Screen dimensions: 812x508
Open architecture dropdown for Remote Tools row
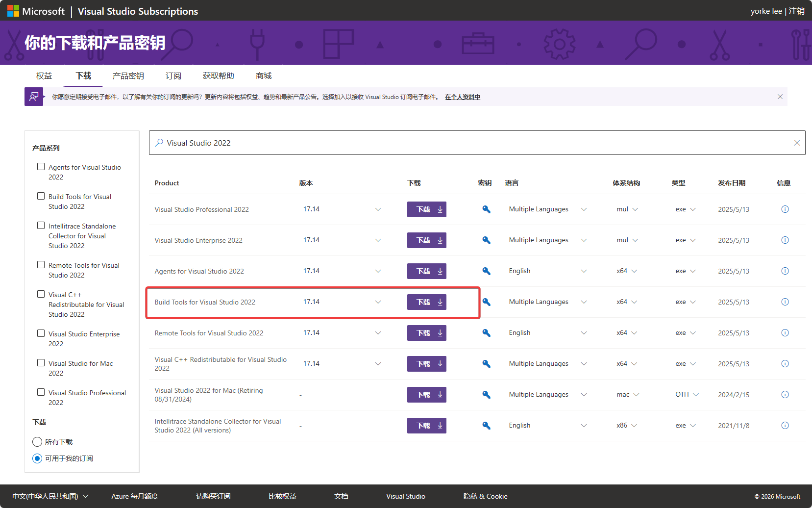tap(634, 333)
